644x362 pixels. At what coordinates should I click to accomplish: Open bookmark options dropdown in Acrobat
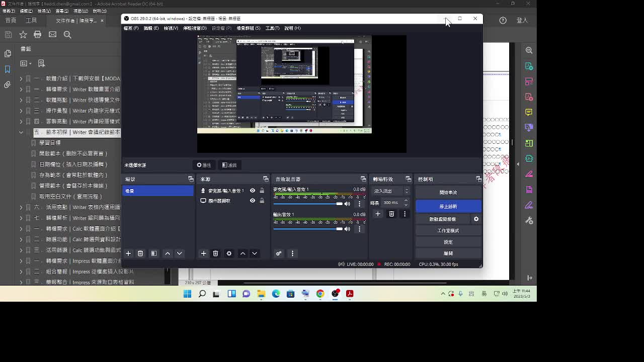pyautogui.click(x=26, y=63)
